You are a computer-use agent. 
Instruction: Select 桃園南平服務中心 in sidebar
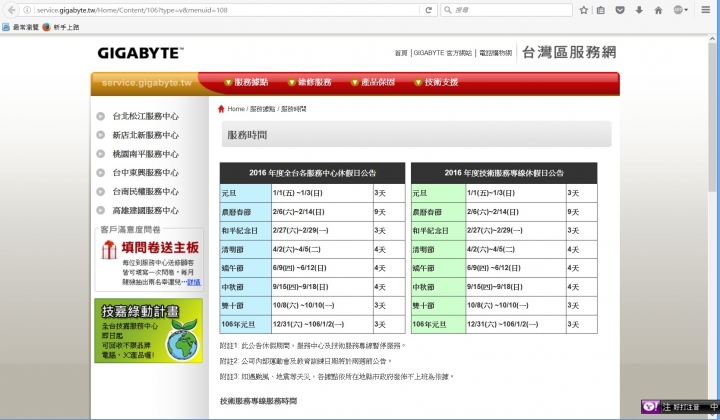tap(146, 154)
